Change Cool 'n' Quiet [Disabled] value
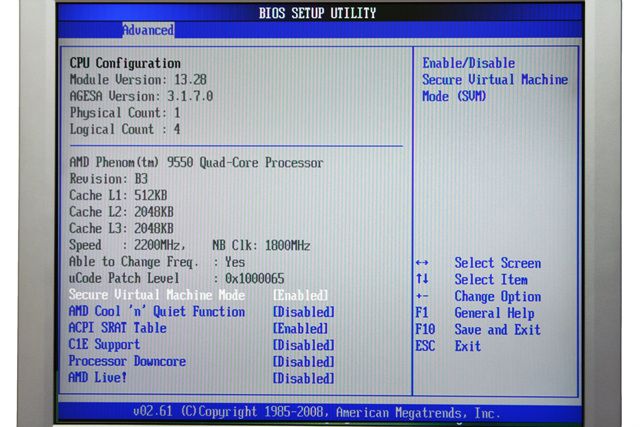Viewport: 640px width, 427px height. pos(304,312)
